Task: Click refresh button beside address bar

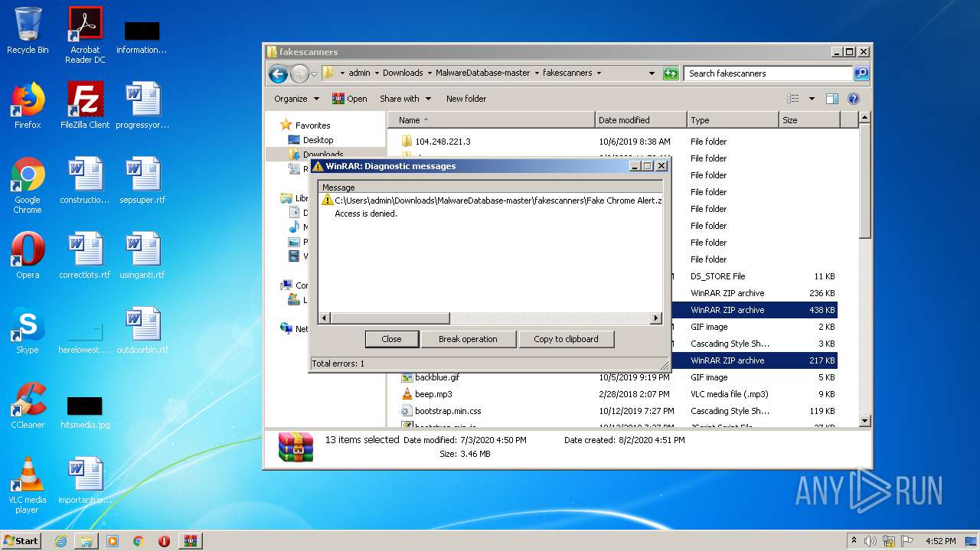Action: (x=671, y=73)
